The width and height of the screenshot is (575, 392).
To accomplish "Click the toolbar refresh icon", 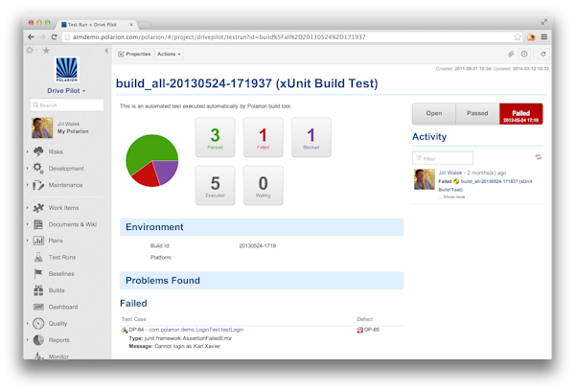I will (541, 54).
